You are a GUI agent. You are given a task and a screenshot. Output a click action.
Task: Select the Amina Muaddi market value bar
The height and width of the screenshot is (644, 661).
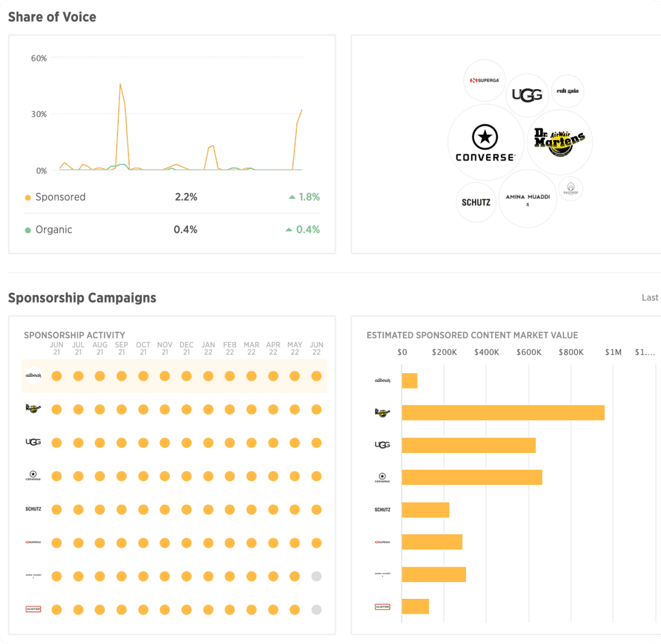coord(434,574)
